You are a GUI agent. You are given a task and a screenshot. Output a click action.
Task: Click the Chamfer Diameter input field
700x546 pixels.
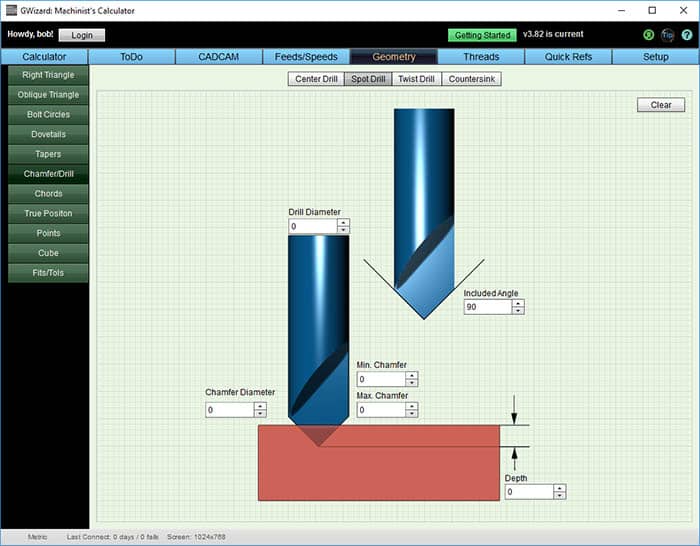229,410
